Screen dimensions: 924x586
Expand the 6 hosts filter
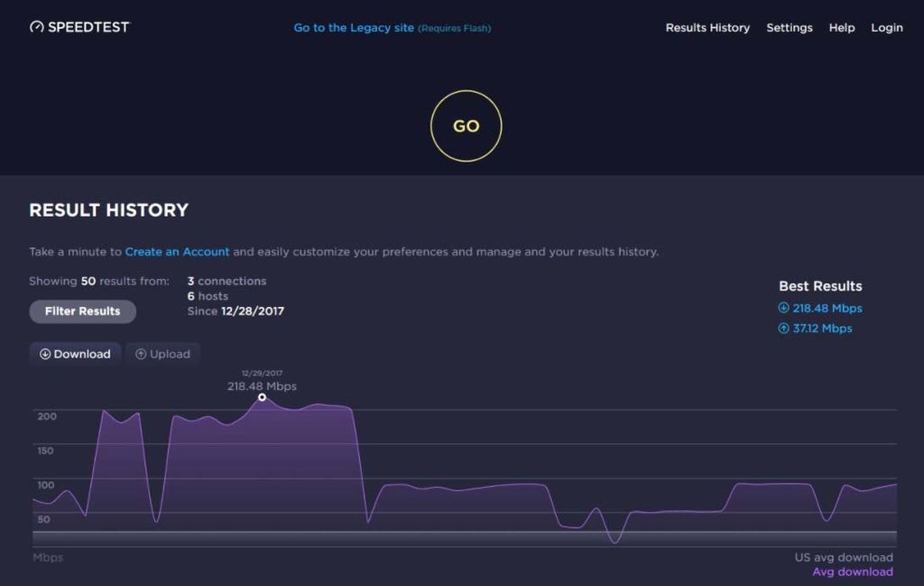click(x=208, y=295)
